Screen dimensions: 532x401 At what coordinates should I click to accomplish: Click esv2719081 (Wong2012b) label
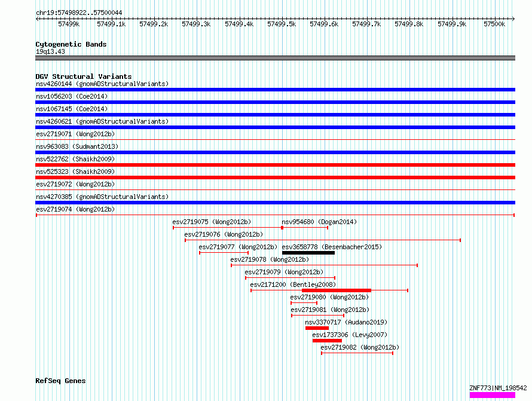pyautogui.click(x=330, y=310)
